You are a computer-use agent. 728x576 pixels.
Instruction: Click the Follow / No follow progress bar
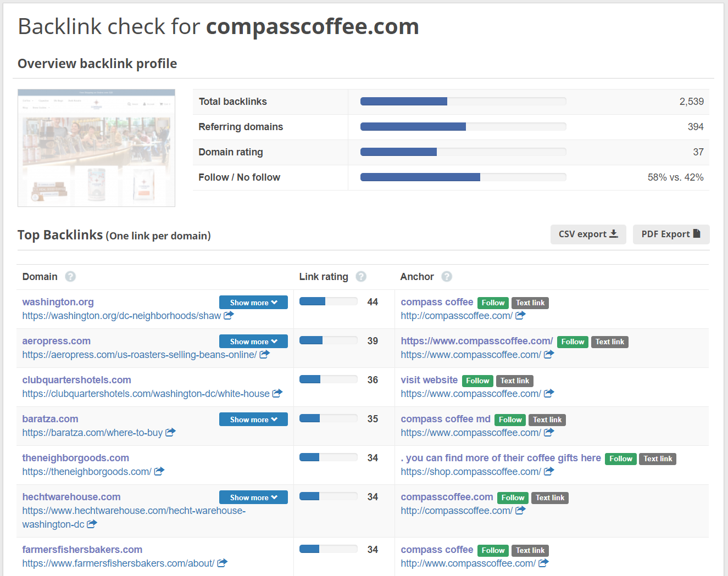(463, 177)
